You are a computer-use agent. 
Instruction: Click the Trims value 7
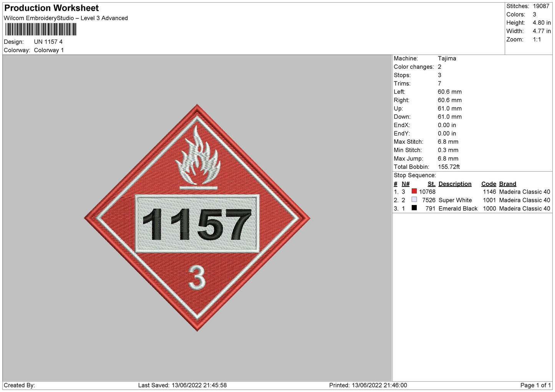(x=440, y=84)
